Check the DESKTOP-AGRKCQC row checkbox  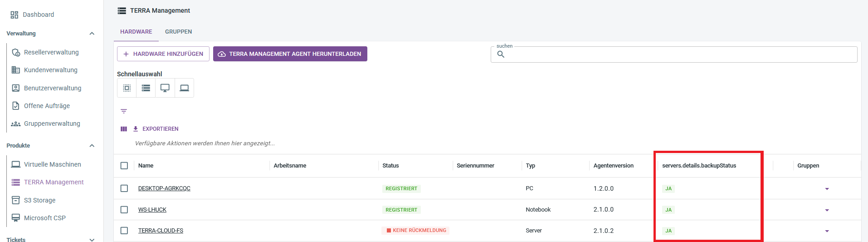click(124, 188)
